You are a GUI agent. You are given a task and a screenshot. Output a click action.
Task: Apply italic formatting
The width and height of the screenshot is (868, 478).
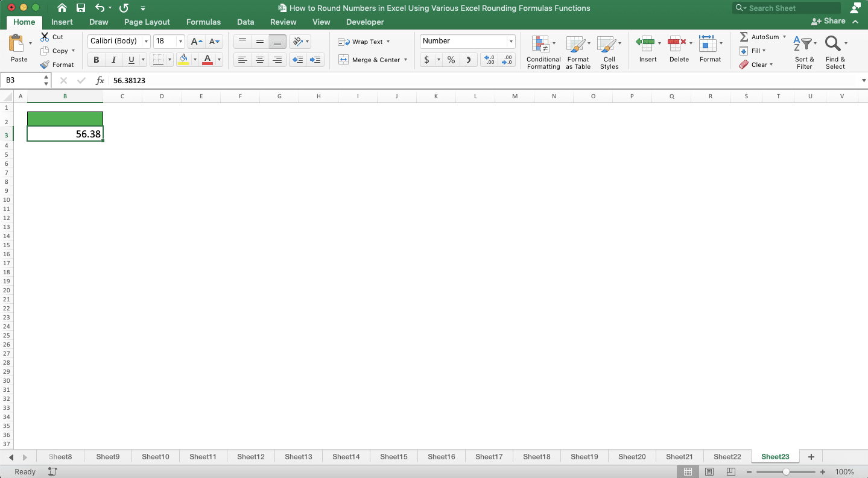click(112, 60)
